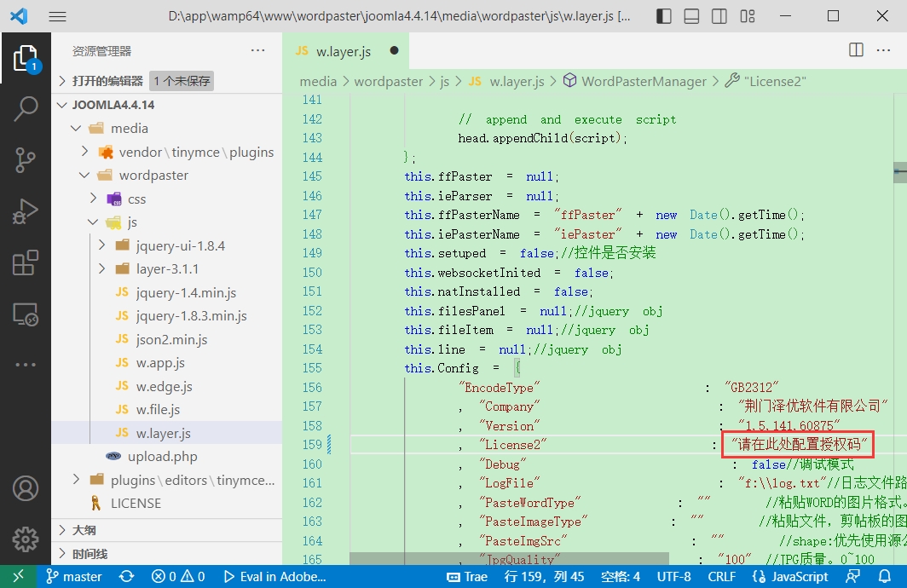Click the split editor right icon

point(857,50)
